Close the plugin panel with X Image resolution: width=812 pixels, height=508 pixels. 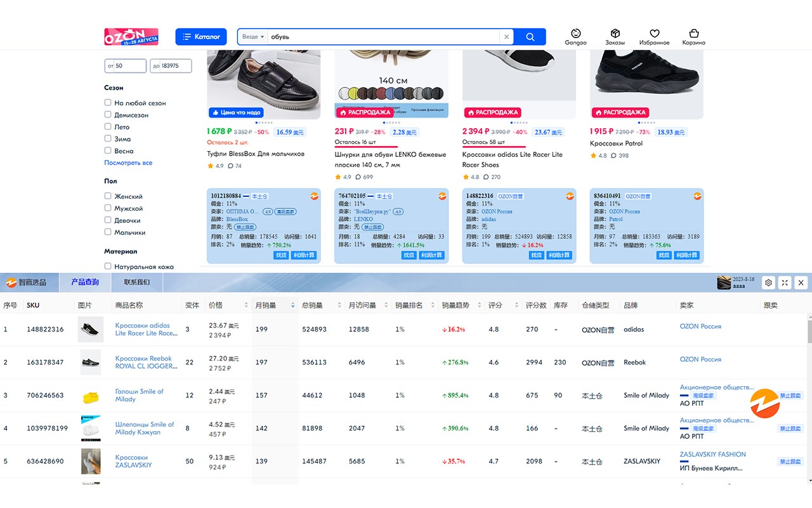click(801, 283)
